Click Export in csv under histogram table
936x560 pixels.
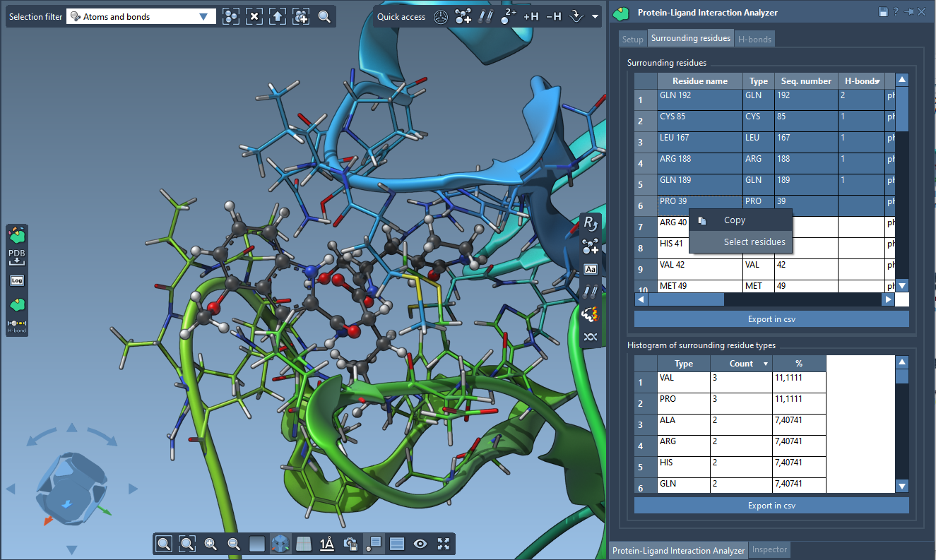[771, 506]
